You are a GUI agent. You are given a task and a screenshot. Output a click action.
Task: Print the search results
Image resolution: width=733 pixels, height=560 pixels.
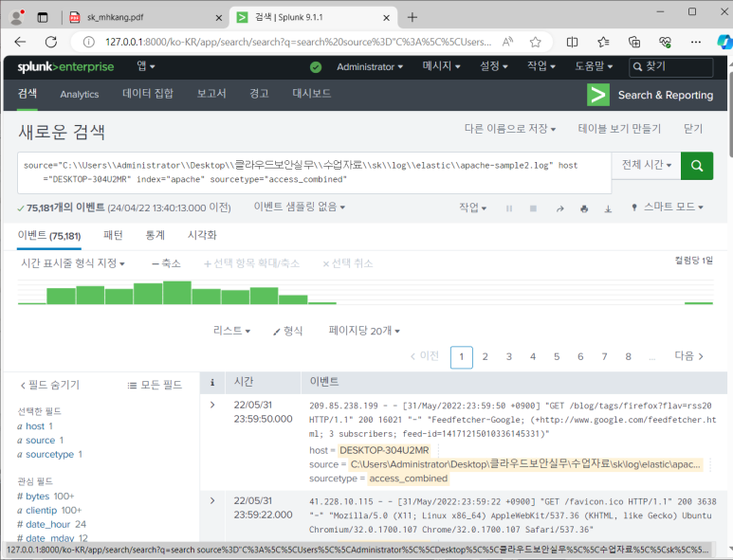[x=584, y=208]
